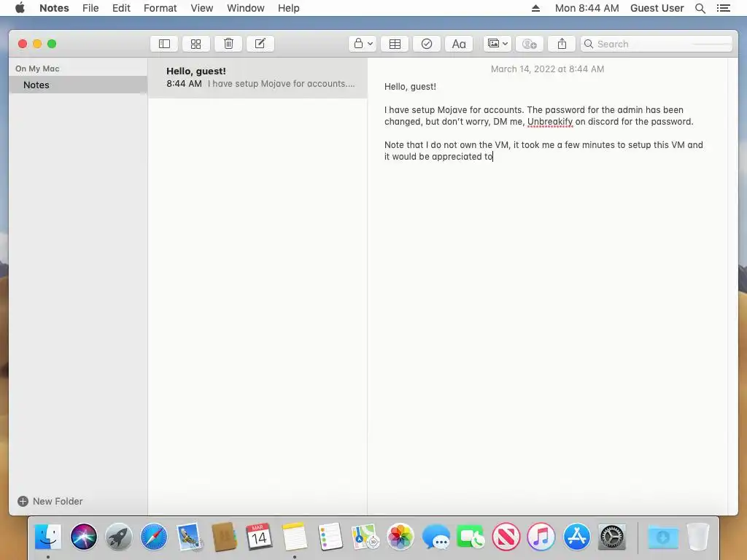Open the Help menu

click(289, 8)
